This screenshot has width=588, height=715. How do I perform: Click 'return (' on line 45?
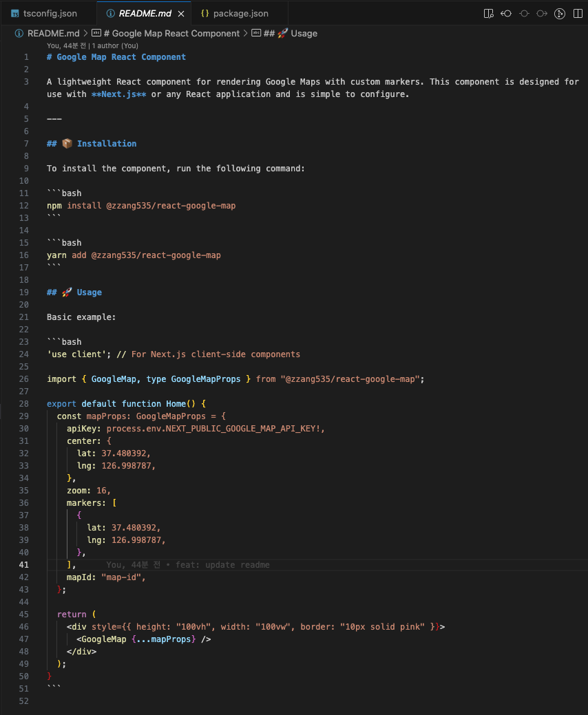click(76, 615)
